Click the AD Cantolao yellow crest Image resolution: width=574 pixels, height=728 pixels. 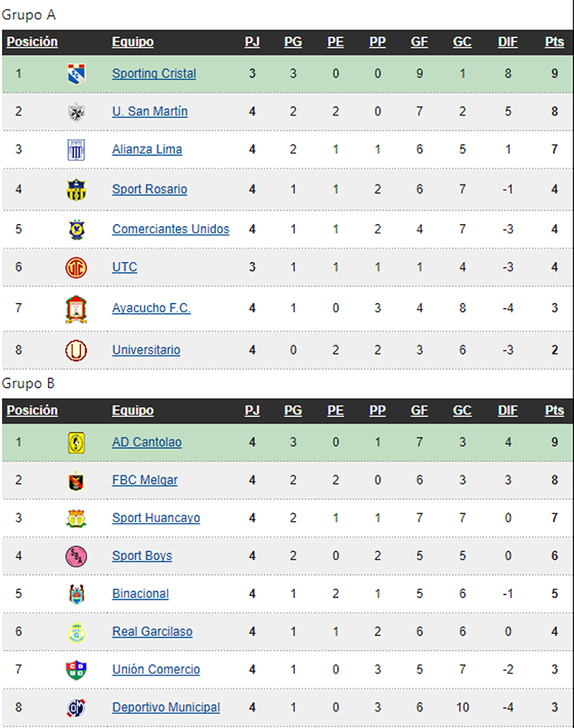(76, 442)
